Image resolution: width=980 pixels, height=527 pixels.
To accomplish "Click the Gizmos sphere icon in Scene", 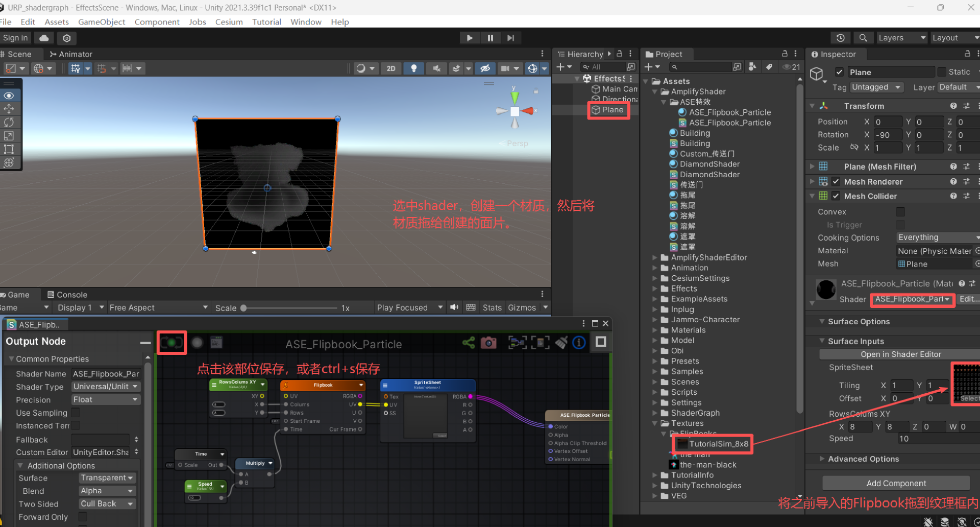I will click(x=532, y=68).
